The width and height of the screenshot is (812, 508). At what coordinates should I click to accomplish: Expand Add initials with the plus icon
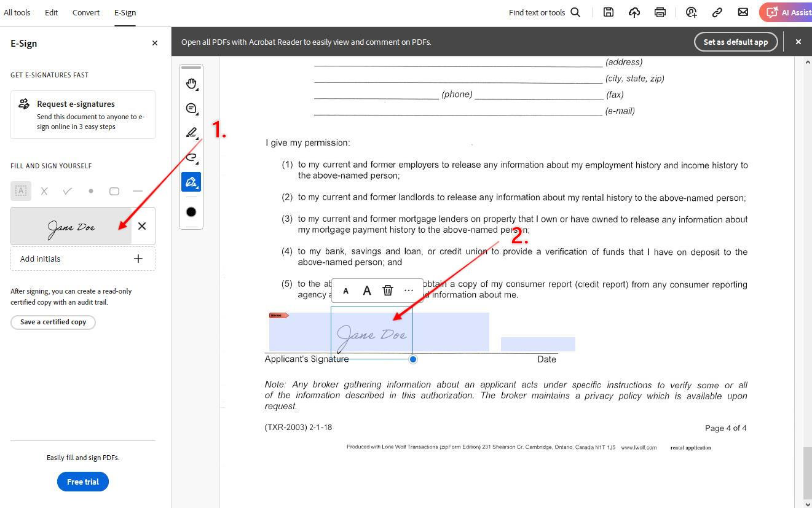click(x=138, y=259)
